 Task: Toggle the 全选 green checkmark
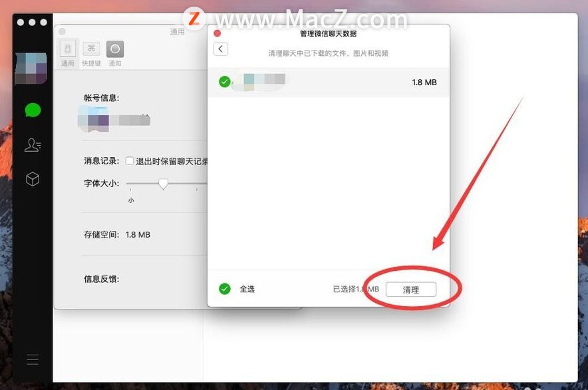click(x=225, y=289)
